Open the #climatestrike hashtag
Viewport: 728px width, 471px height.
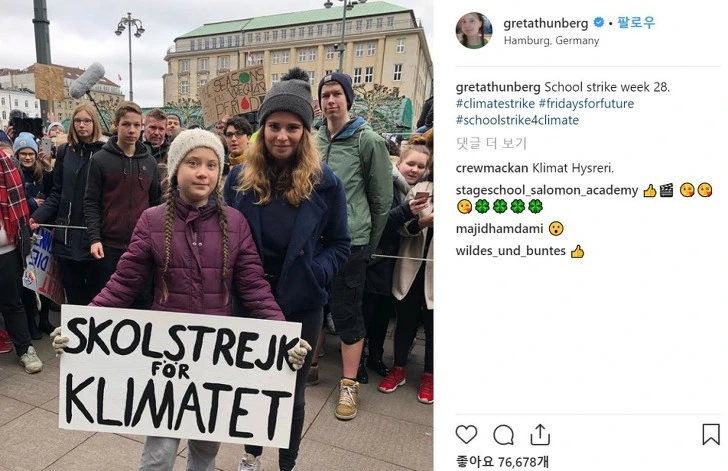tap(495, 103)
